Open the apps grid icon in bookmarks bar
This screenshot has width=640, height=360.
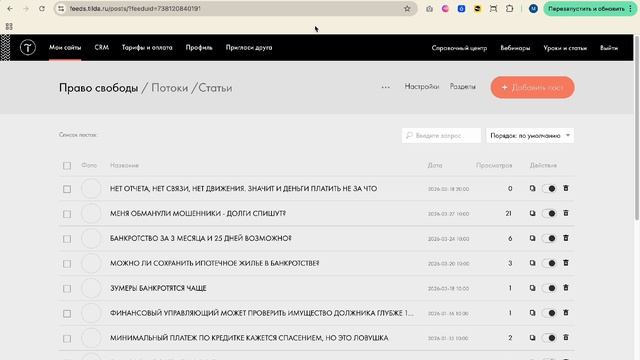pyautogui.click(x=9, y=27)
